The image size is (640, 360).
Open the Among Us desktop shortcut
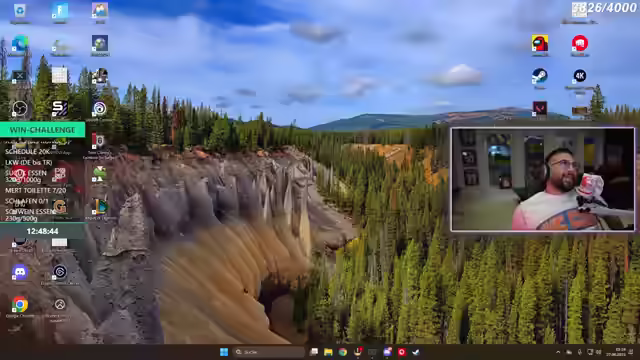(x=540, y=43)
